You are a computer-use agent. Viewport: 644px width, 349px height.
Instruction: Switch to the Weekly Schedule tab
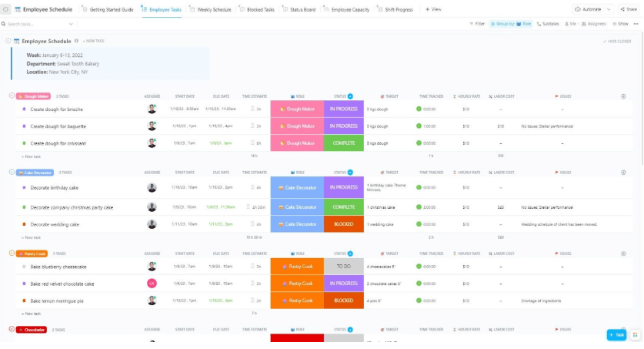tap(210, 9)
